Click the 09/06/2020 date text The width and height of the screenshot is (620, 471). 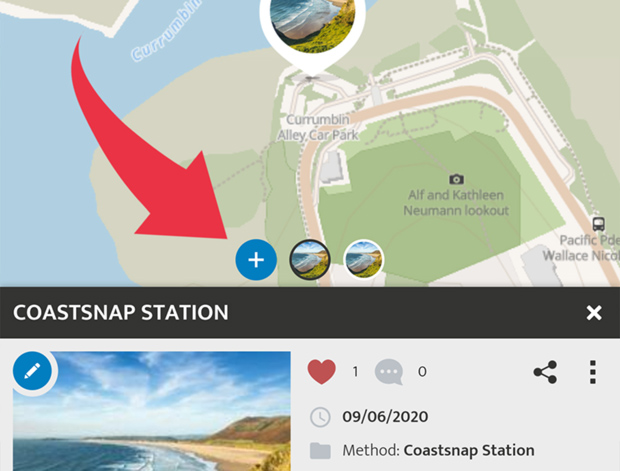385,417
